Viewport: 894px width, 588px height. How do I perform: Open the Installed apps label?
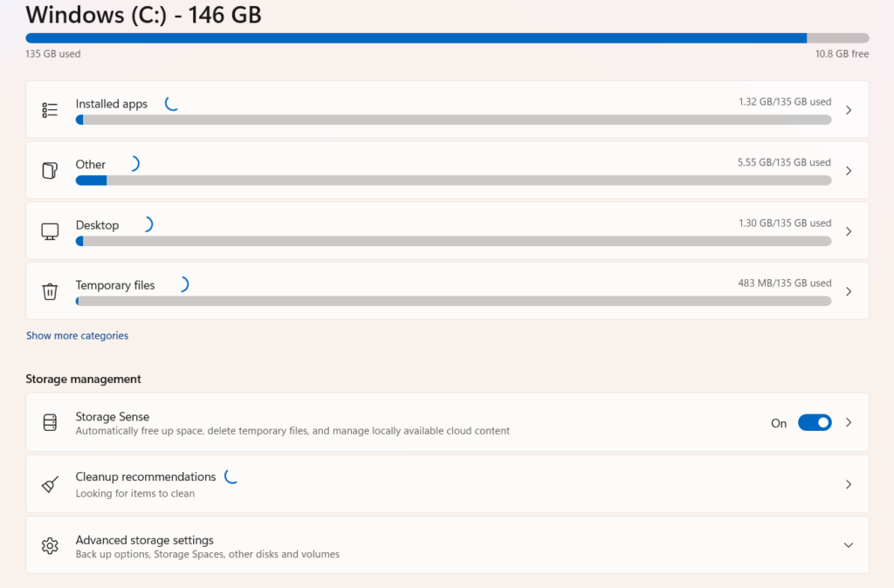point(112,104)
